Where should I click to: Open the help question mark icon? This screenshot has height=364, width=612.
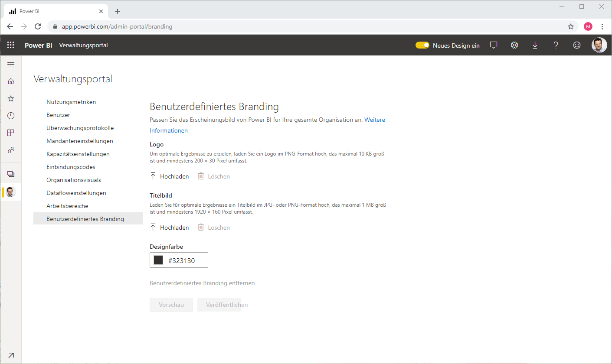[556, 45]
